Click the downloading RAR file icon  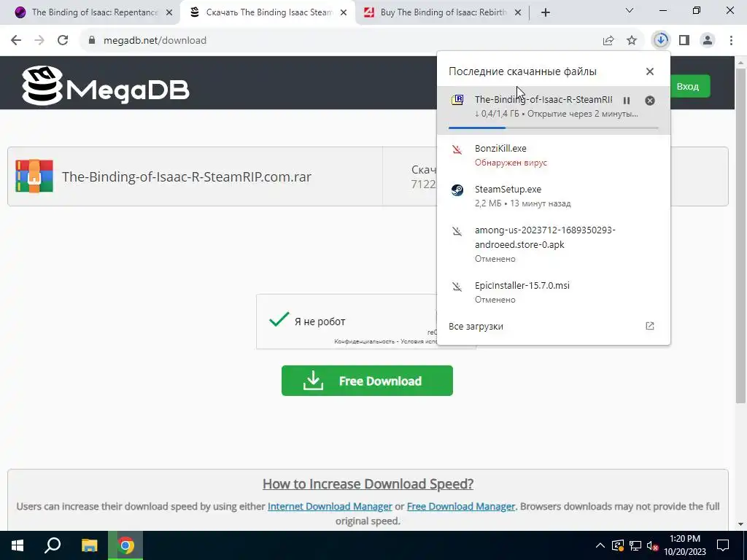tap(457, 99)
